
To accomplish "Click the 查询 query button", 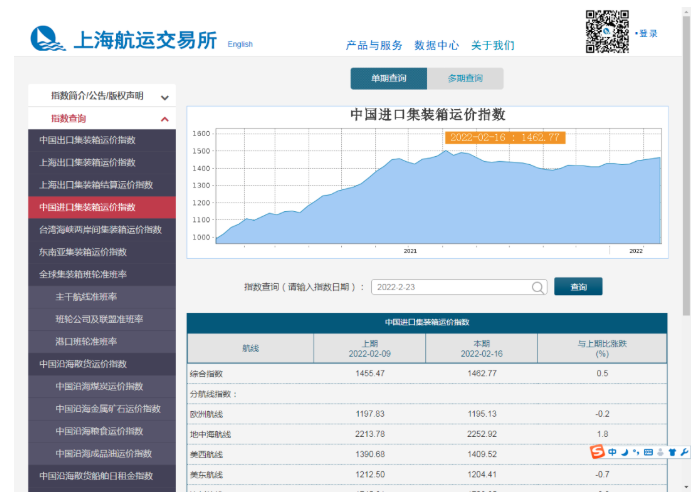I will pyautogui.click(x=578, y=287).
